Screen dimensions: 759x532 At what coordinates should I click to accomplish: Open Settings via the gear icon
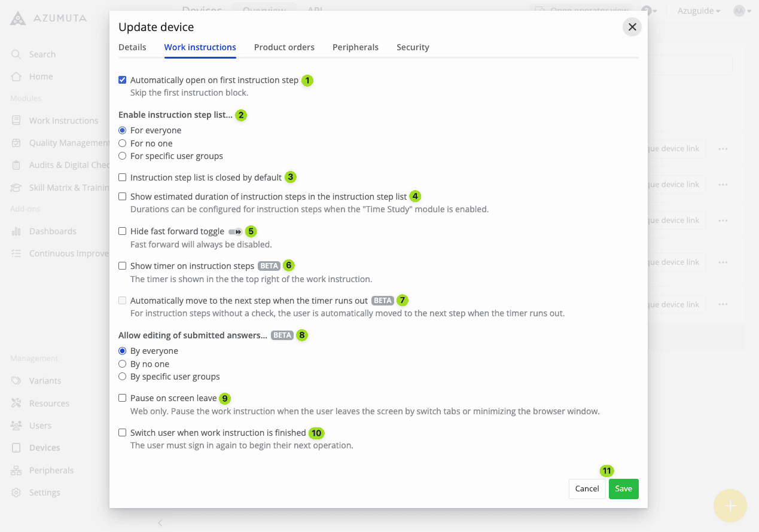coord(16,493)
